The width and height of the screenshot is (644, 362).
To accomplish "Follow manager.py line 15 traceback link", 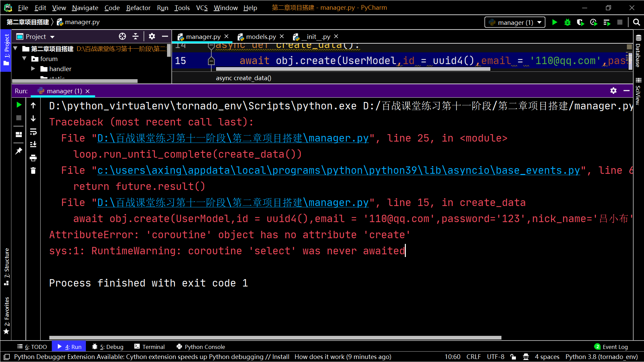I will [233, 202].
